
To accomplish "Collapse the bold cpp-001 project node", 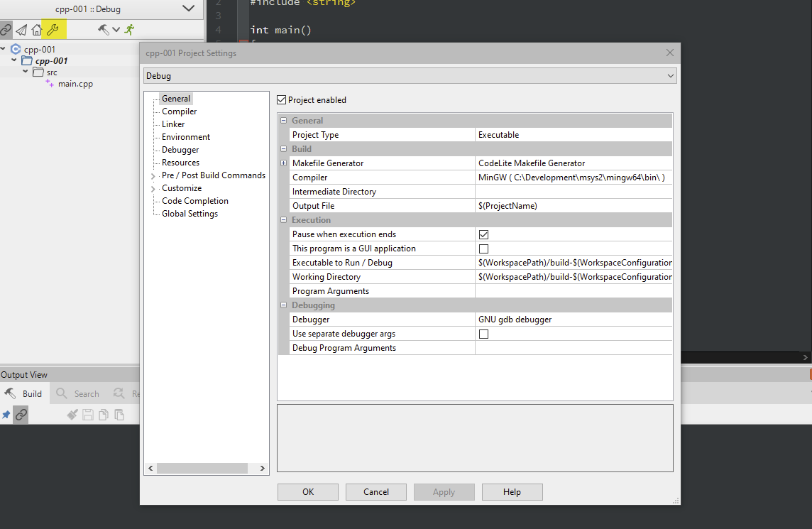I will point(14,60).
